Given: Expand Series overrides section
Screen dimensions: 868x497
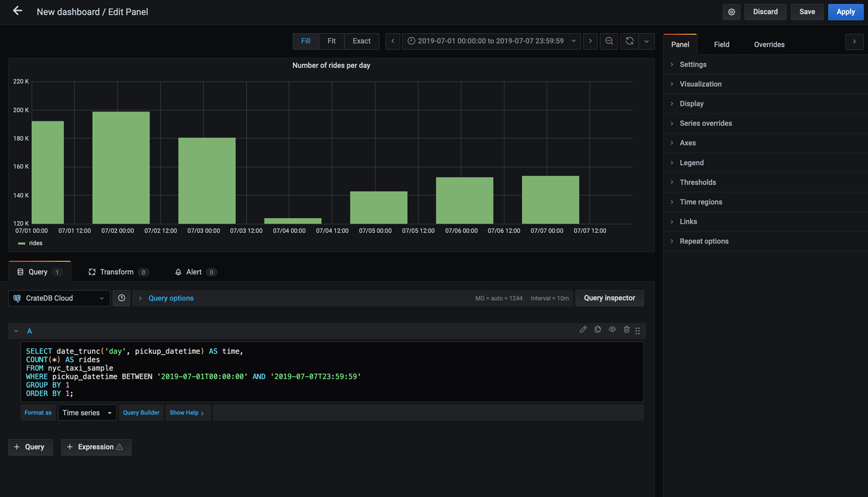Looking at the screenshot, I should (766, 123).
